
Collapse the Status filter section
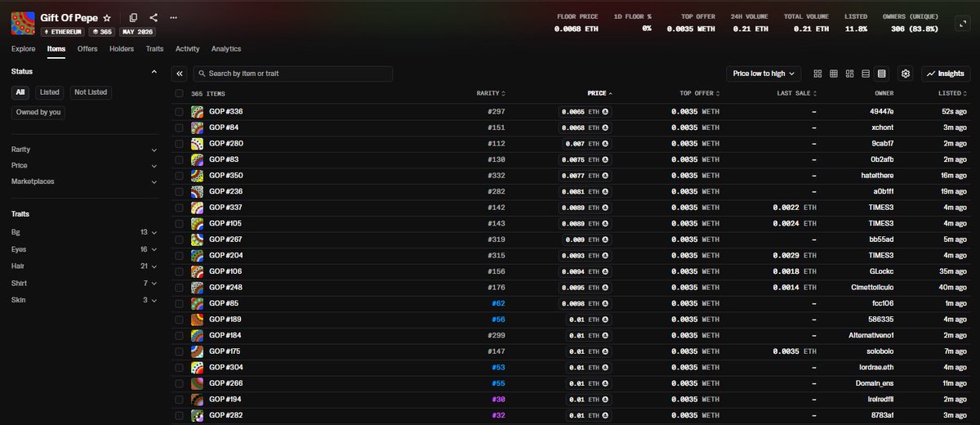(154, 72)
